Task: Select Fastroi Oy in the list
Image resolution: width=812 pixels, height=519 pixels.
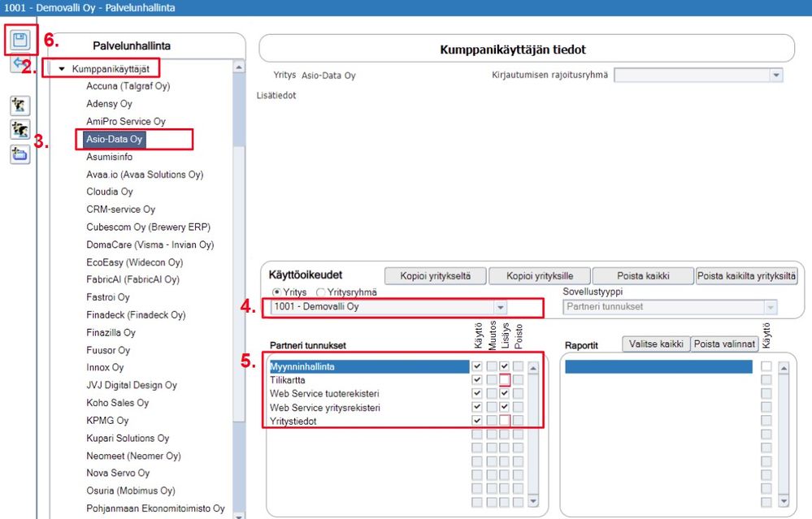Action: 108,297
